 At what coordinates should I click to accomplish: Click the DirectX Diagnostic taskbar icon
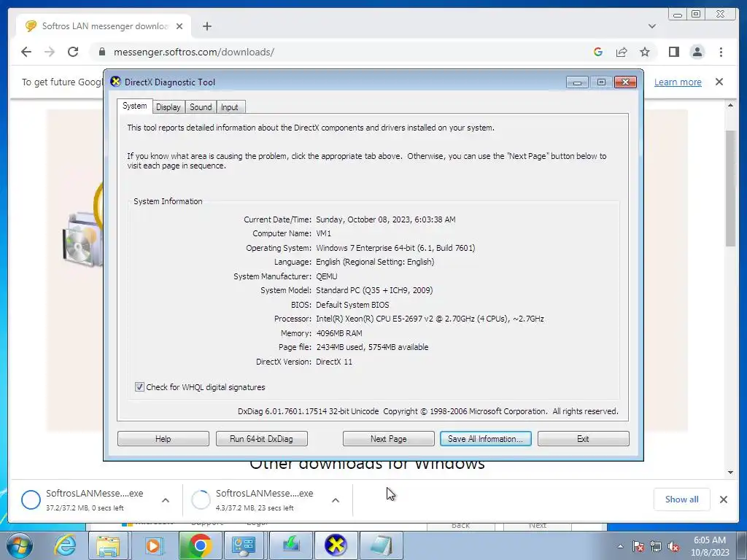336,545
